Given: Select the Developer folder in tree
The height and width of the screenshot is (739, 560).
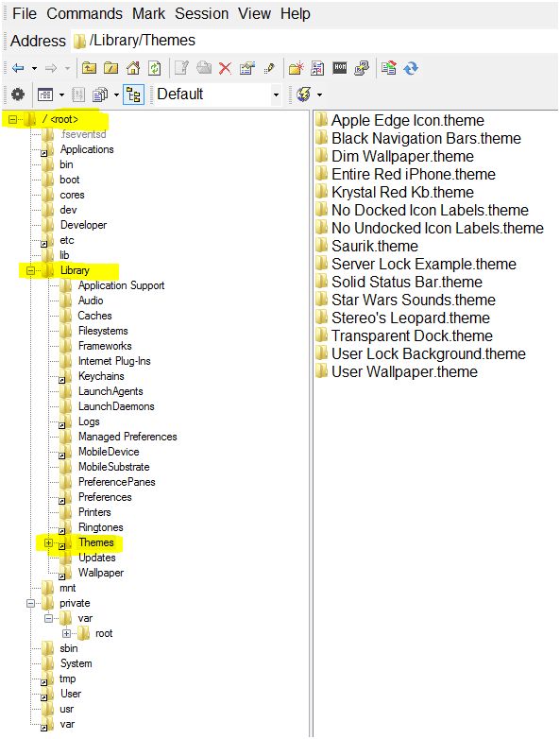Looking at the screenshot, I should click(83, 225).
